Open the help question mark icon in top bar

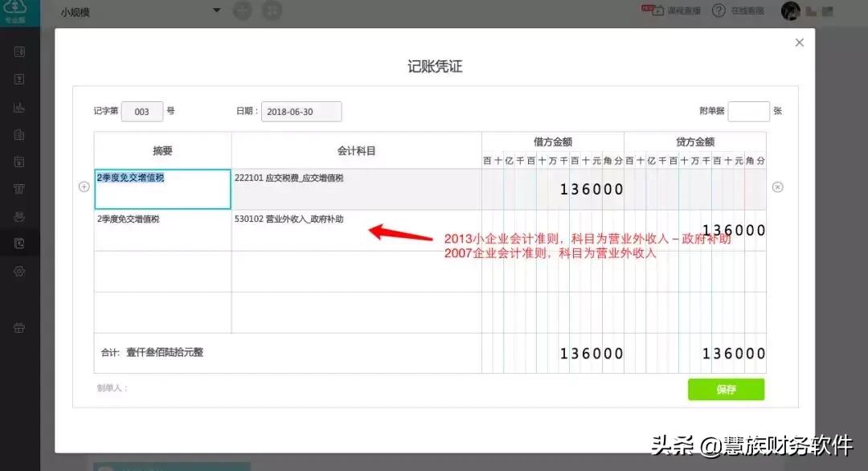(x=718, y=11)
